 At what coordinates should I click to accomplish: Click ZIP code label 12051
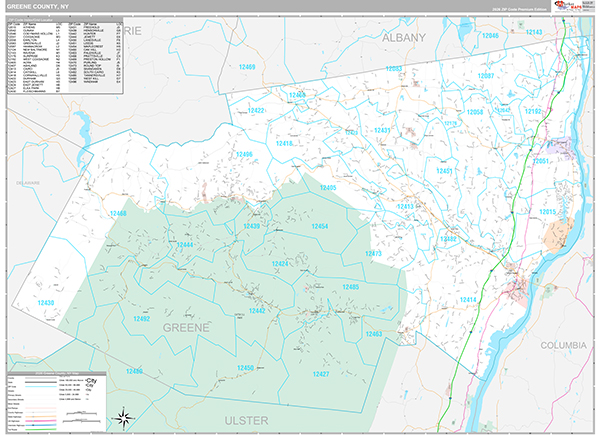coord(541,161)
